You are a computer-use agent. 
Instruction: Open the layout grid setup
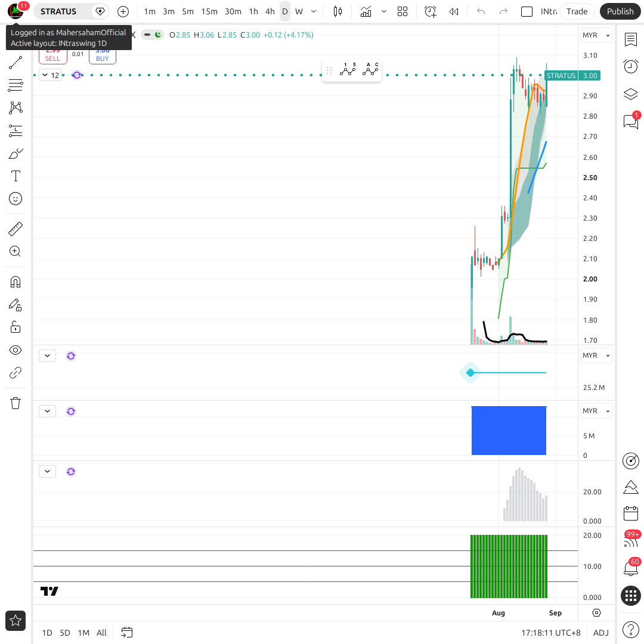[x=402, y=11]
